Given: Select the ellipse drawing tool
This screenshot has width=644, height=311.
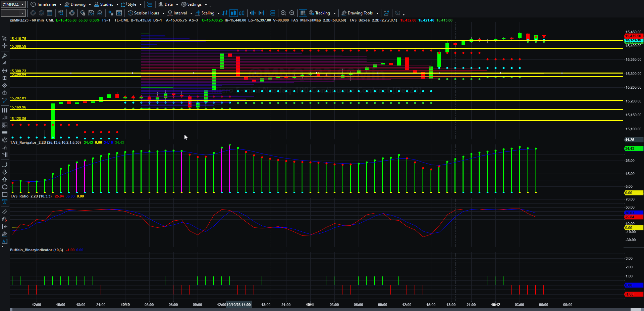Looking at the screenshot, I should coord(5,187).
